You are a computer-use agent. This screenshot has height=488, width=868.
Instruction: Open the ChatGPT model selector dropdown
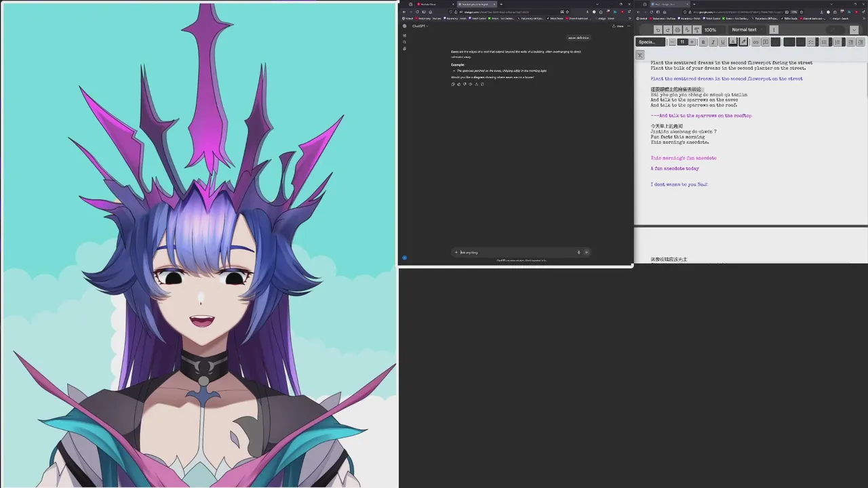pyautogui.click(x=420, y=26)
